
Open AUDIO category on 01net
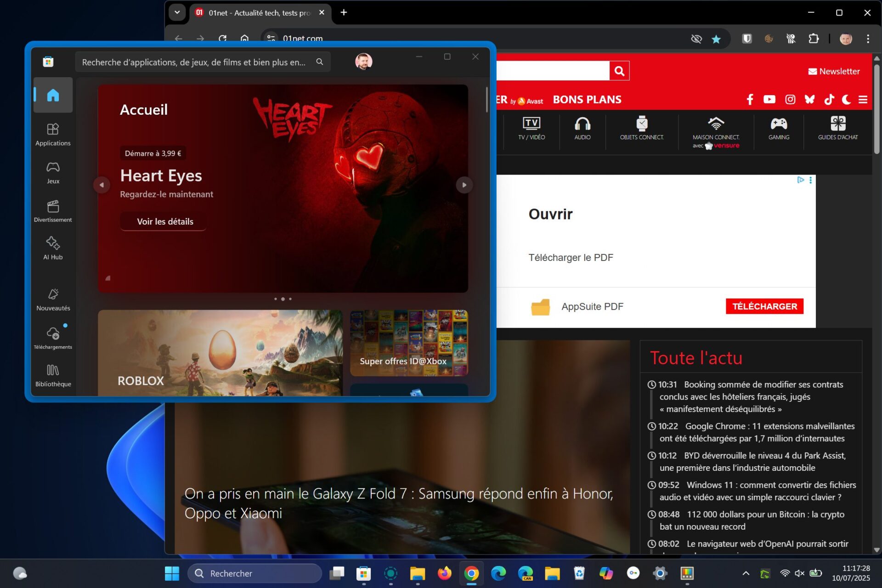[x=582, y=129]
